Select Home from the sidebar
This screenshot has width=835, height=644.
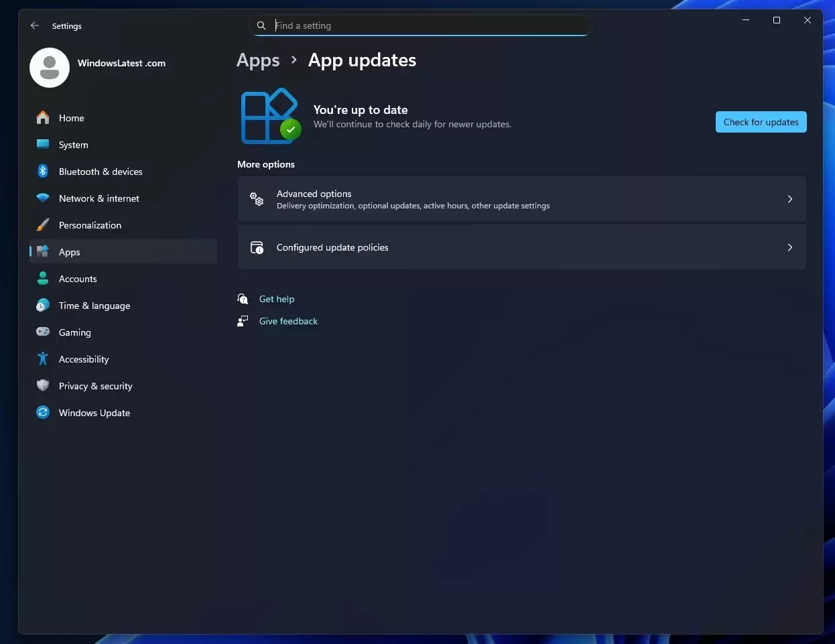(71, 118)
